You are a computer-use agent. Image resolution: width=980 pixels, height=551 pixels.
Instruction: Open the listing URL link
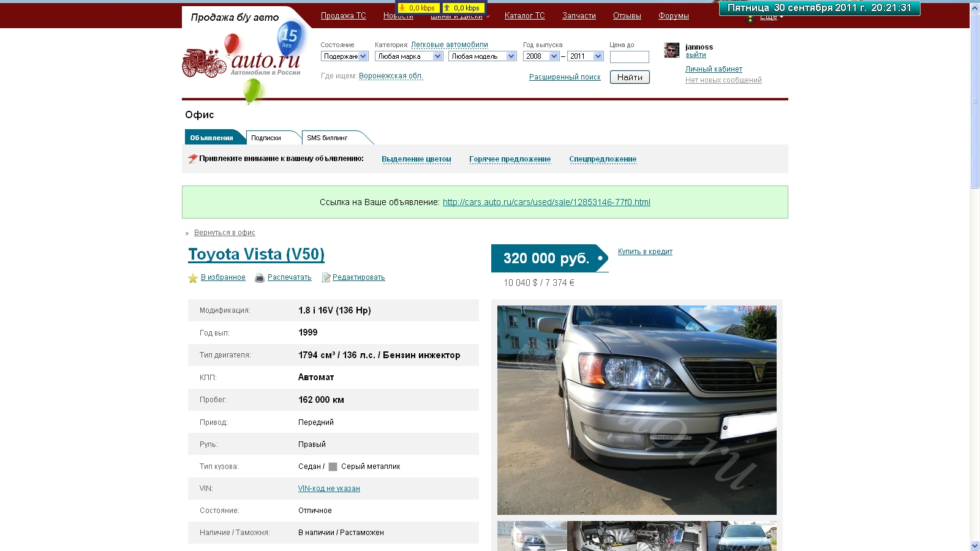click(546, 202)
